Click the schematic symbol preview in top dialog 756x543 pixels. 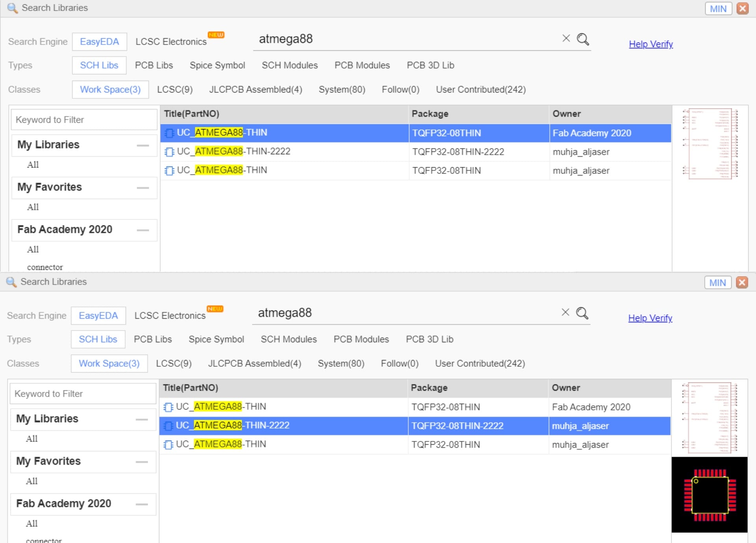click(710, 144)
